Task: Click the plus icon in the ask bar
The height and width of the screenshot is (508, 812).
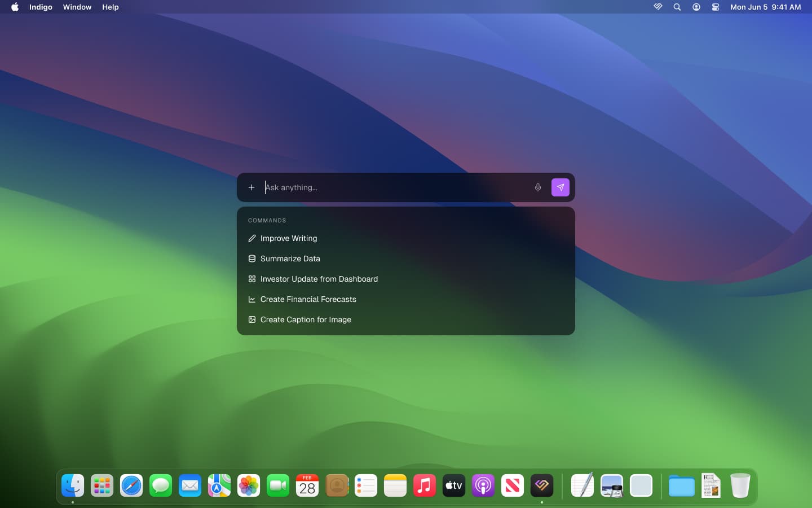Action: click(251, 187)
